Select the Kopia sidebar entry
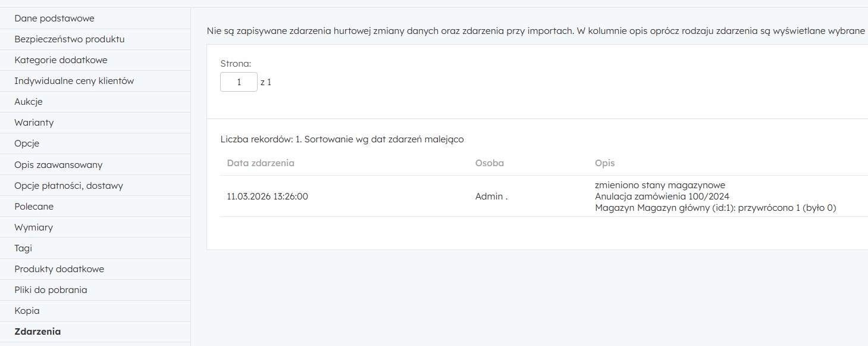 click(27, 311)
